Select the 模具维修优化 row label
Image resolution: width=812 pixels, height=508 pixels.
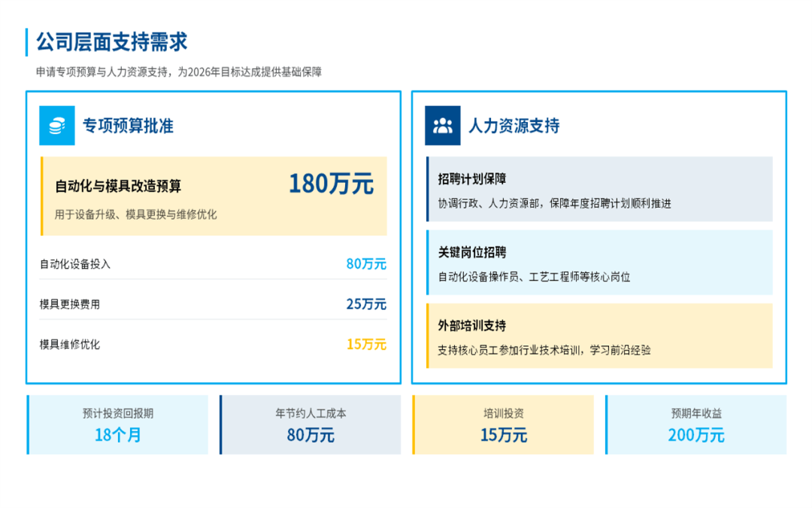click(70, 345)
